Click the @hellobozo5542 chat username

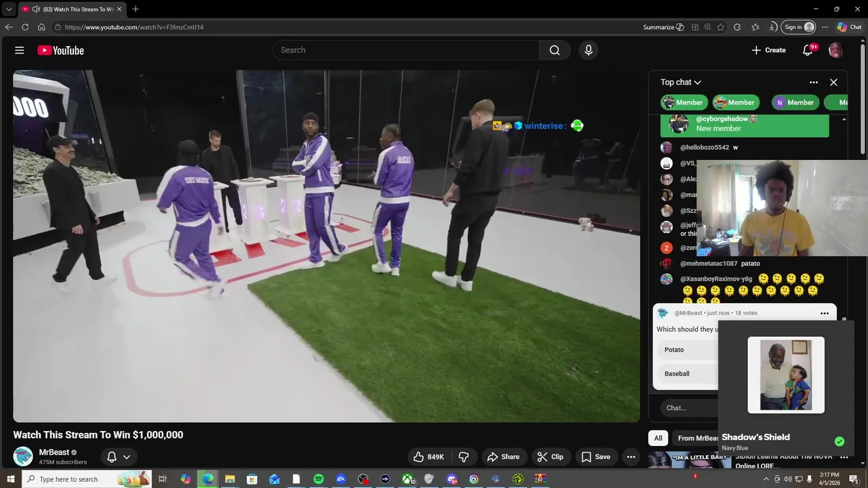pos(705,147)
